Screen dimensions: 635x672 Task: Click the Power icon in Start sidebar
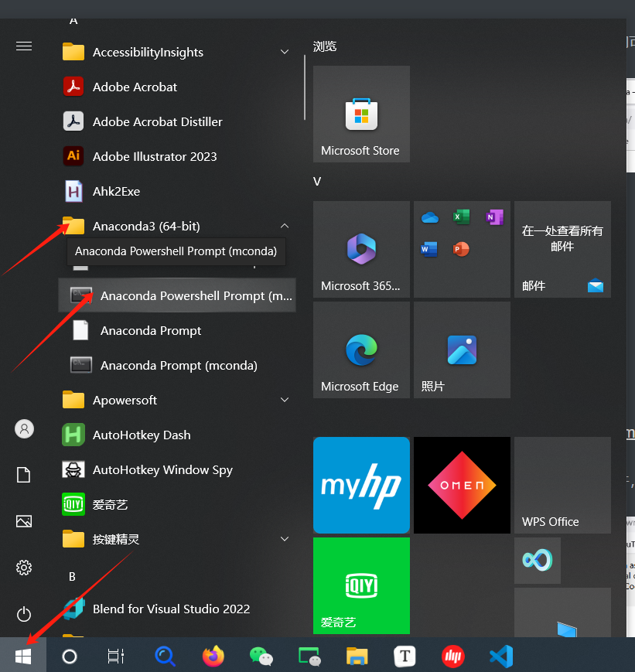[x=24, y=614]
